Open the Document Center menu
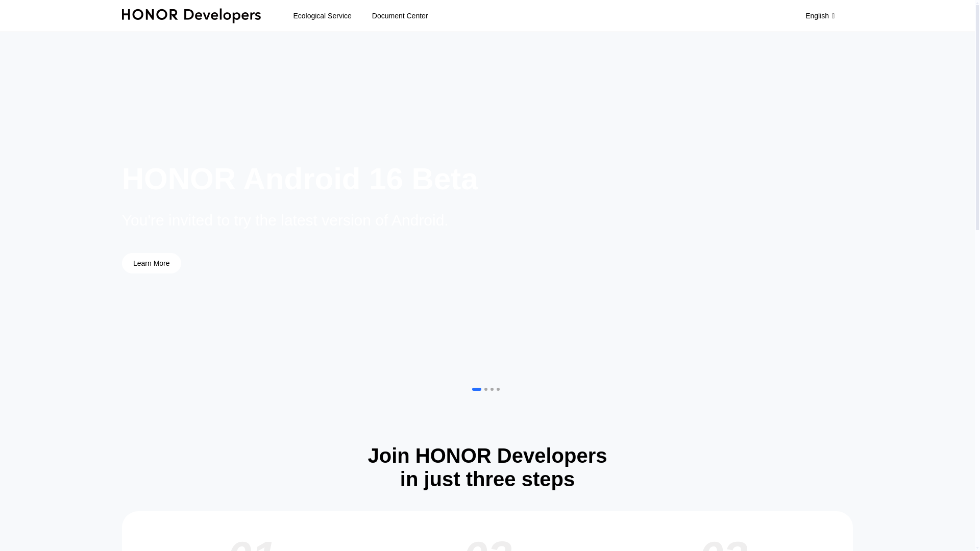Viewport: 980px width, 551px height. point(400,16)
